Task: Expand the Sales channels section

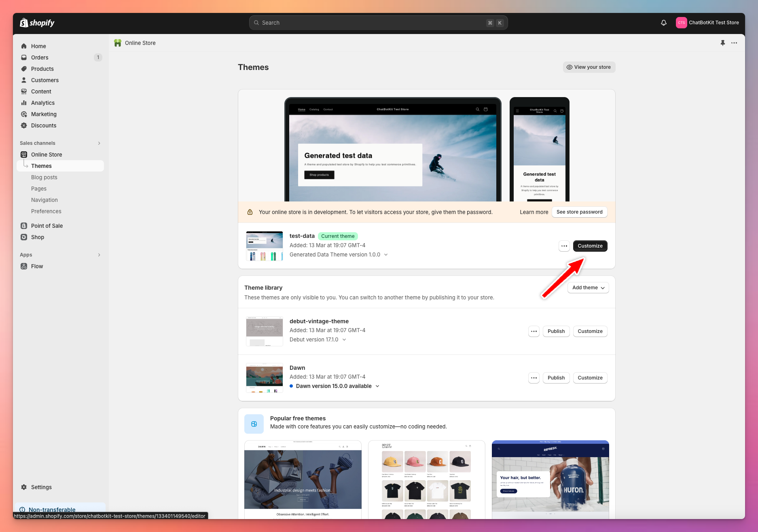Action: pos(99,143)
